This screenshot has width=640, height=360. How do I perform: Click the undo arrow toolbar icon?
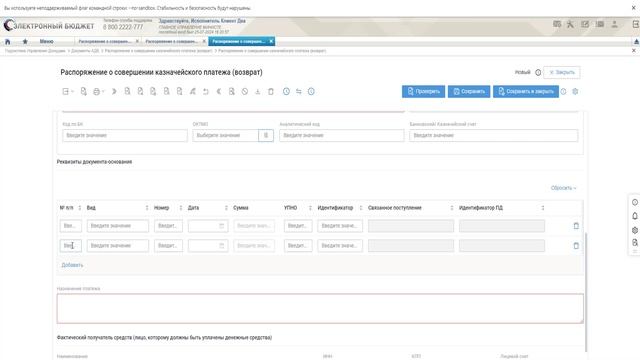[x=206, y=91]
